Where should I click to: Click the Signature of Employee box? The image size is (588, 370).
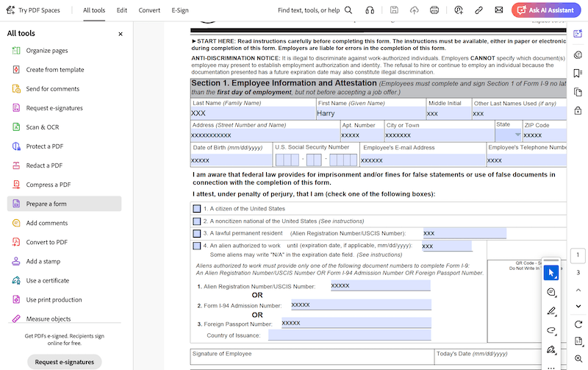[312, 357]
